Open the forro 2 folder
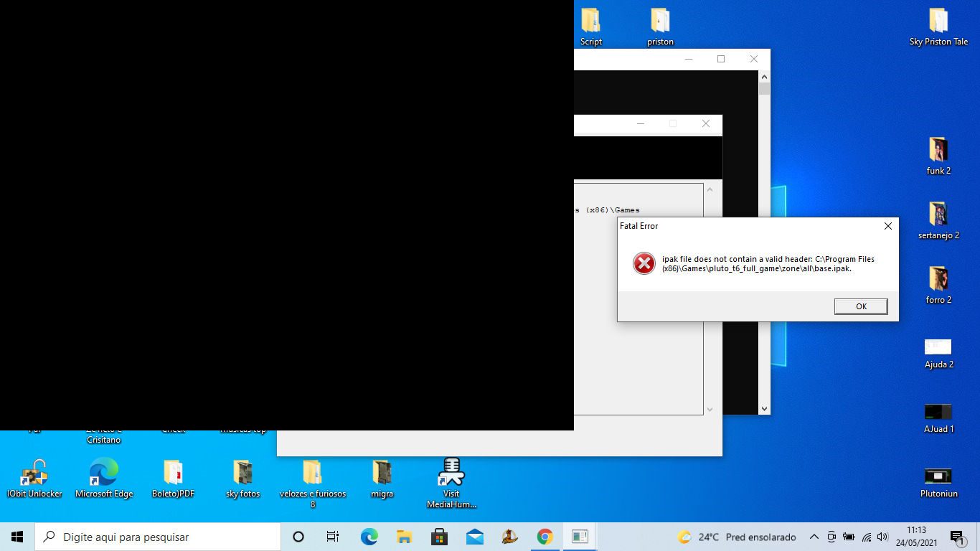Viewport: 980px width, 551px height. click(x=938, y=285)
